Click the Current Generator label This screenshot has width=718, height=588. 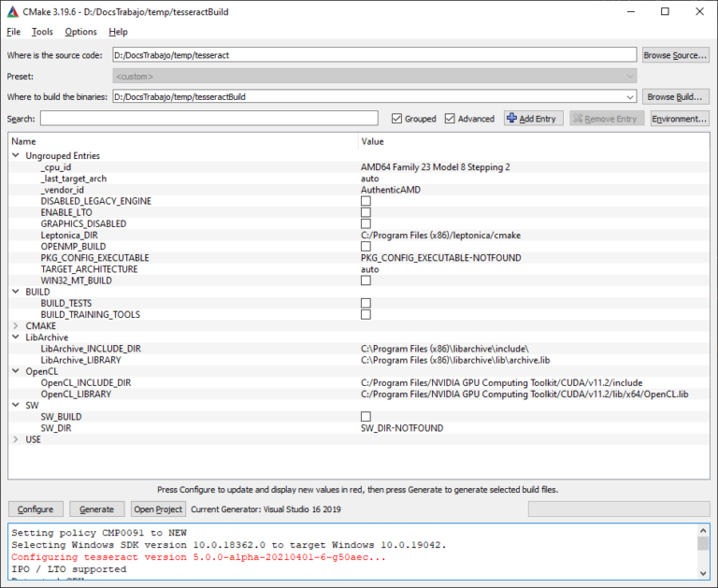(266, 509)
